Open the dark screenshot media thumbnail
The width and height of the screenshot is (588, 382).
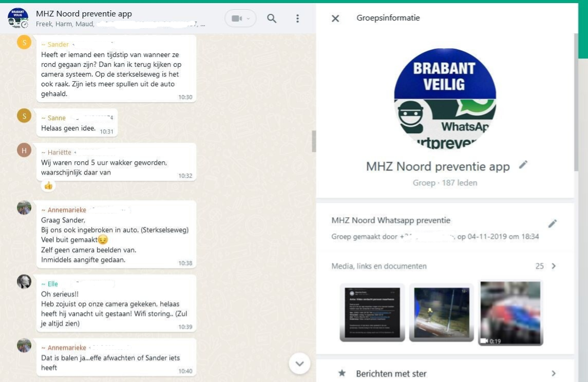[372, 313]
